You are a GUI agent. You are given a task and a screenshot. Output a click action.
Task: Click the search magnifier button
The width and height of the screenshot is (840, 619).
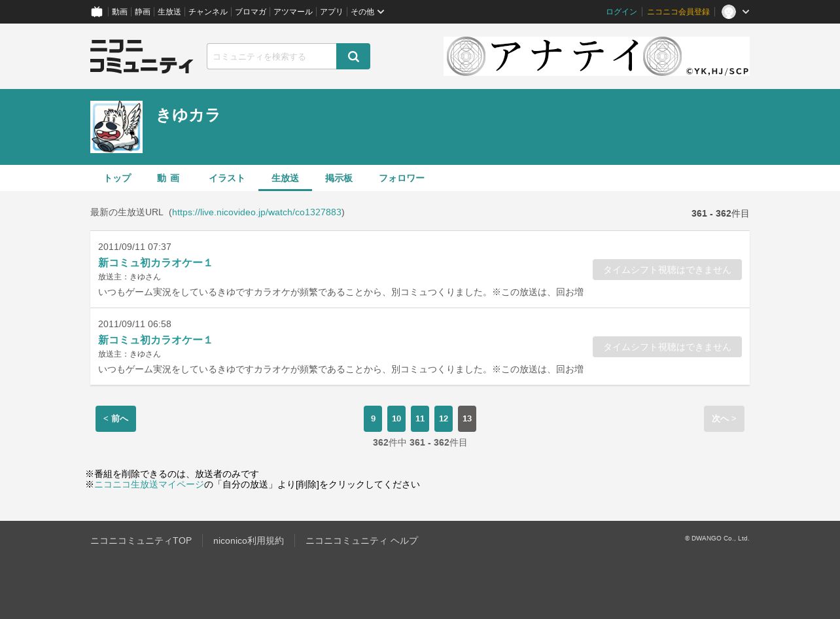(x=353, y=56)
